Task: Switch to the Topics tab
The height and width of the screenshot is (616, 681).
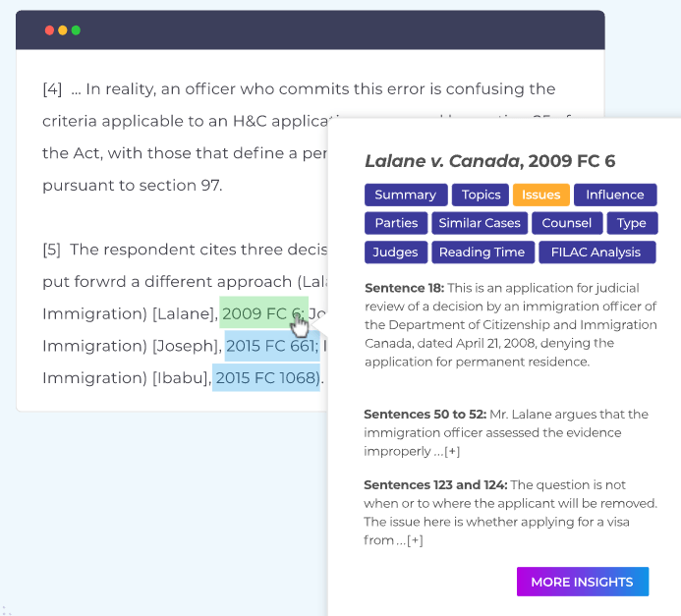Action: 481,195
